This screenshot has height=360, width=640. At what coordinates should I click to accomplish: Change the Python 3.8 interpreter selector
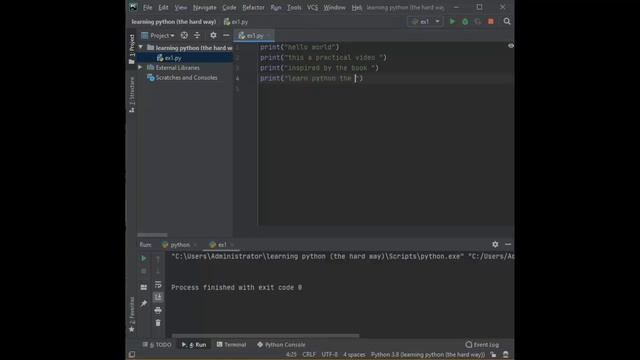[x=428, y=355]
